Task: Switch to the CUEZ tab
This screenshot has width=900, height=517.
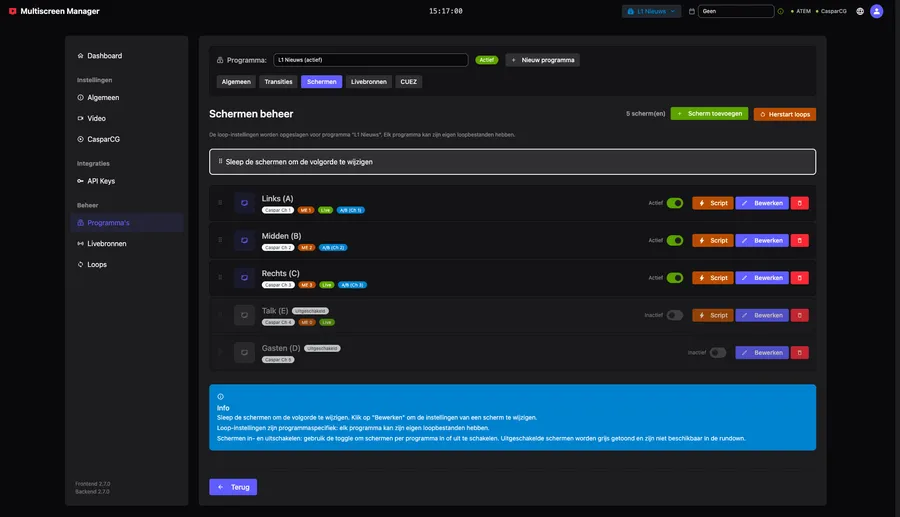Action: (x=409, y=81)
